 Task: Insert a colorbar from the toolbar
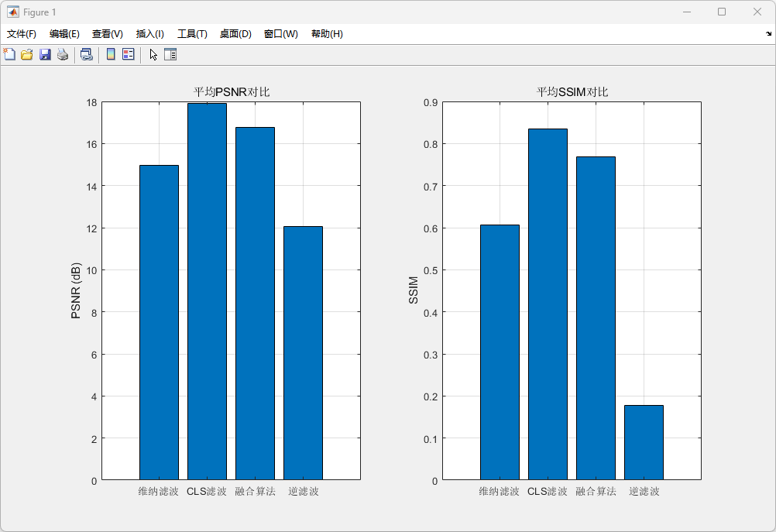pyautogui.click(x=111, y=54)
